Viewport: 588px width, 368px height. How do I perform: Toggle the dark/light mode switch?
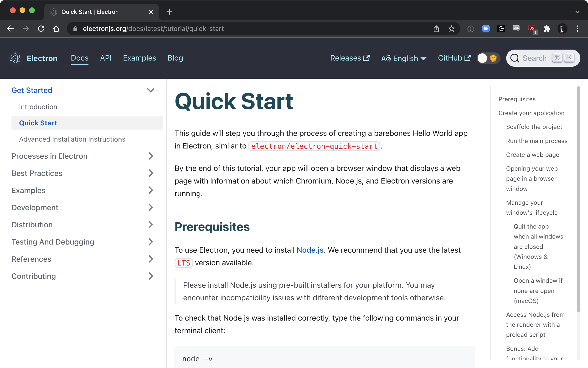(x=488, y=58)
